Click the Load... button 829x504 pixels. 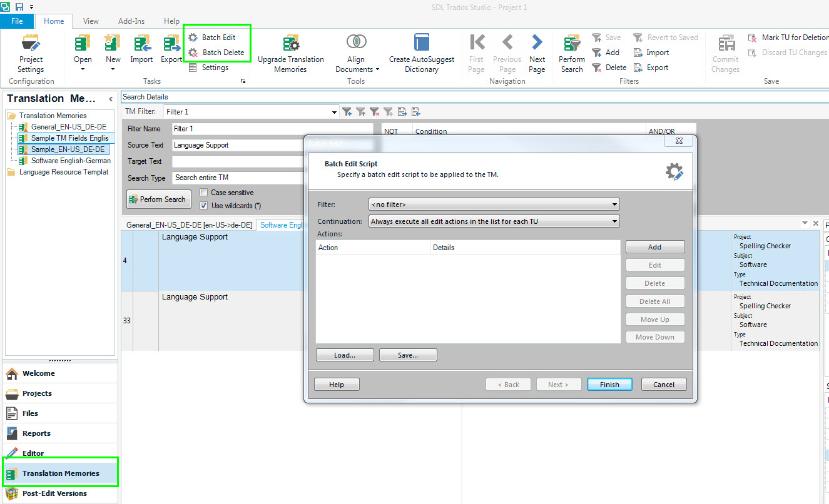(345, 355)
